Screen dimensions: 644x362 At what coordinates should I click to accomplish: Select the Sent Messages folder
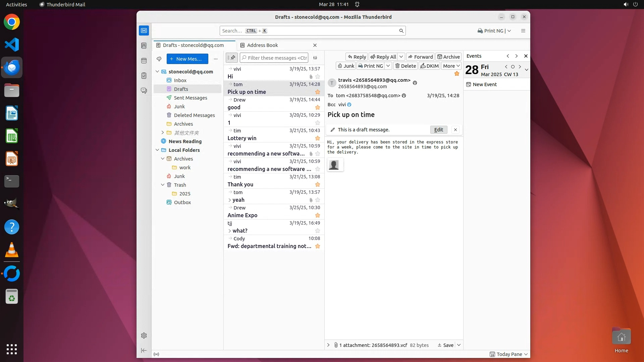pyautogui.click(x=190, y=98)
